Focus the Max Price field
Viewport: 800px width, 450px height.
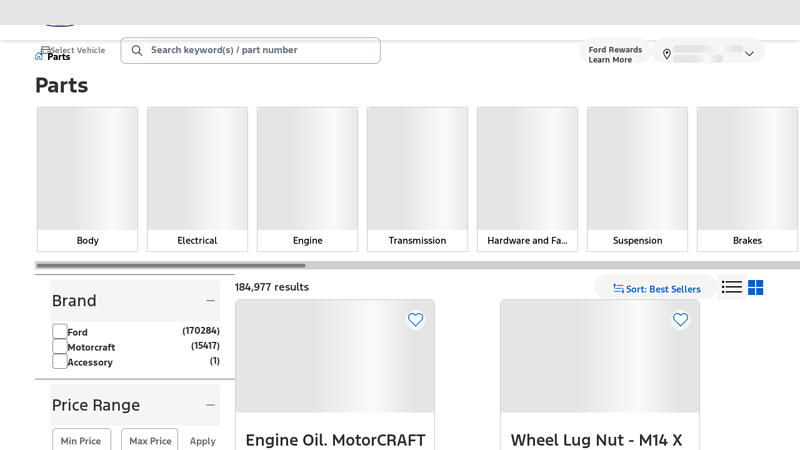click(149, 440)
